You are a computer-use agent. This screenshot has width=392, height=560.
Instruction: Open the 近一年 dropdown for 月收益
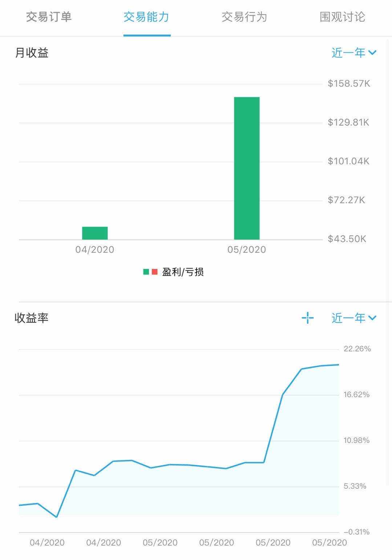353,53
